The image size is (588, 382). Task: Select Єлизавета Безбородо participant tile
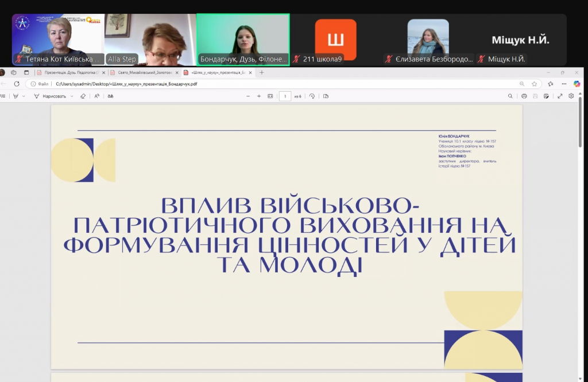pos(428,40)
